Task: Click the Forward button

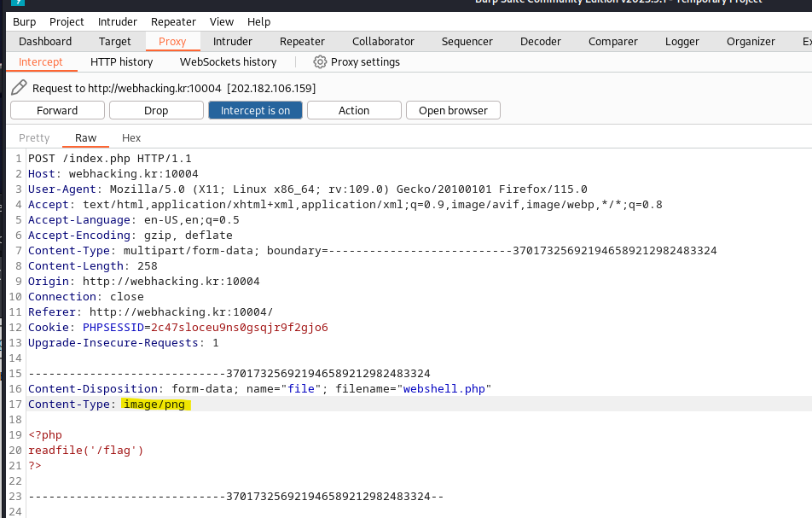Action: tap(57, 110)
